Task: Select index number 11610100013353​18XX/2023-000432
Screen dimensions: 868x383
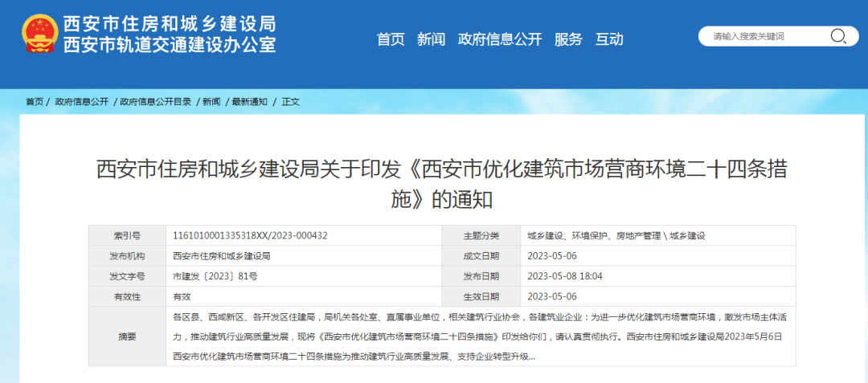Action: [x=250, y=235]
